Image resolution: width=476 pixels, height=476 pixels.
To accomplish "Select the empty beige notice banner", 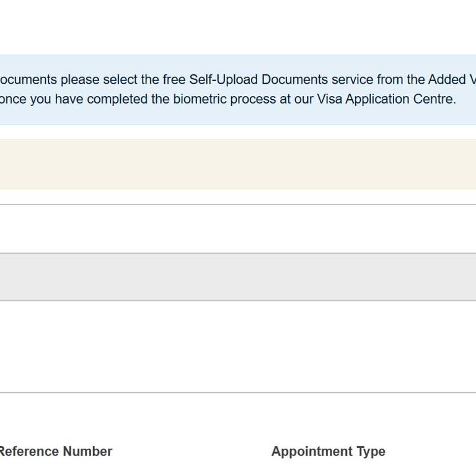I will click(x=238, y=164).
